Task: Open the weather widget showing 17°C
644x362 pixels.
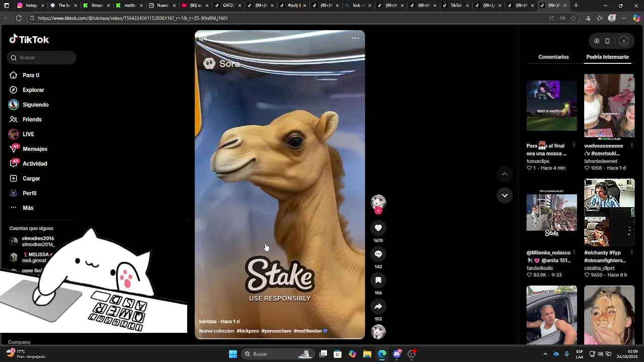Action: pyautogui.click(x=26, y=354)
